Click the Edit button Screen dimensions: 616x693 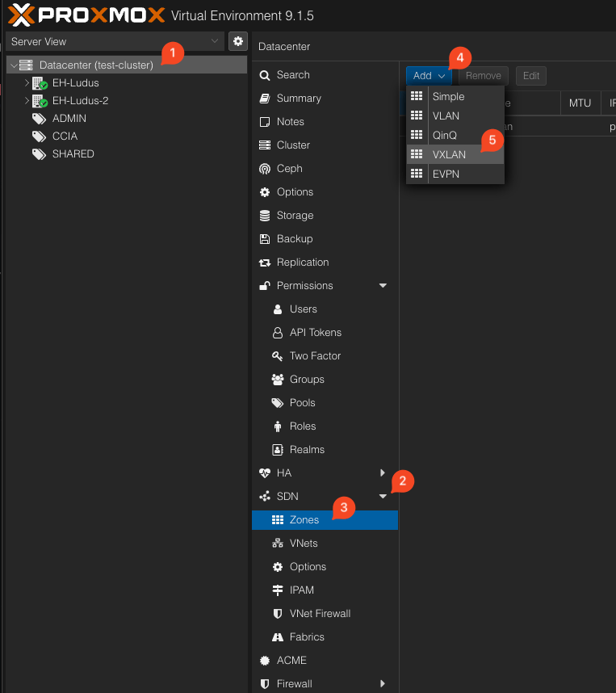point(531,76)
